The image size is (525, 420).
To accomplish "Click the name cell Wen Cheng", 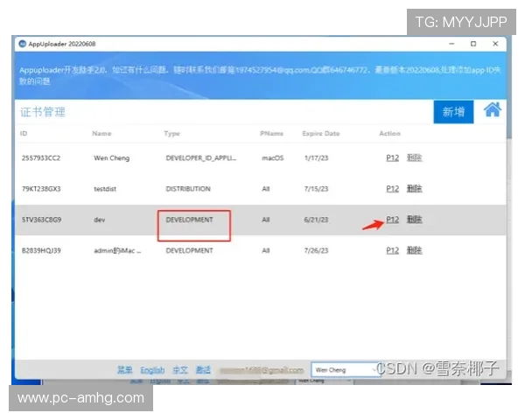I will pyautogui.click(x=111, y=158).
